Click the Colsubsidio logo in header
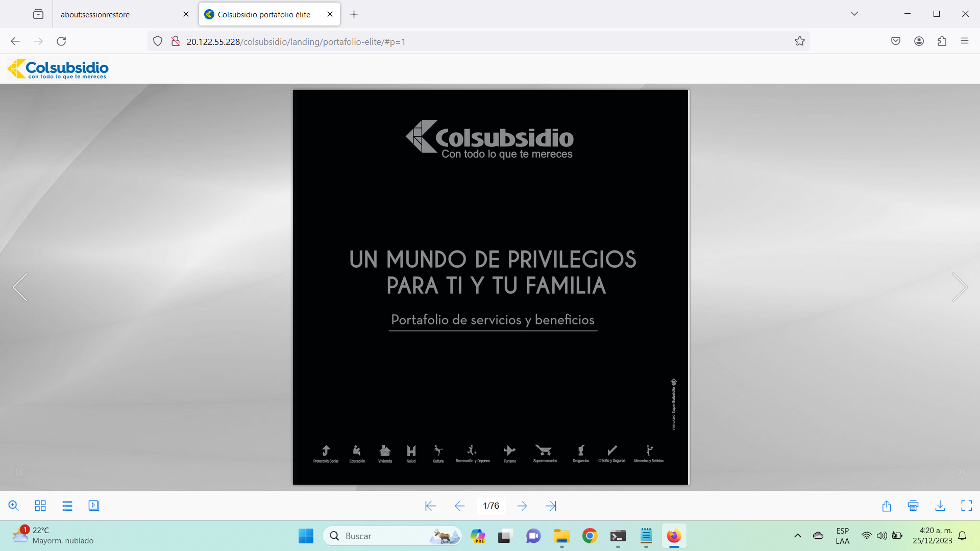The image size is (980, 551). (58, 69)
